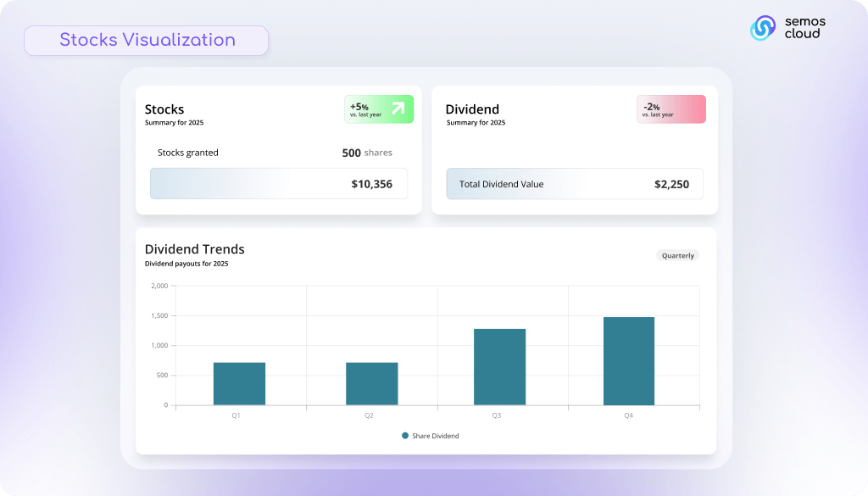This screenshot has height=496, width=868.
Task: Select the Q4 dividend bar
Action: [628, 360]
